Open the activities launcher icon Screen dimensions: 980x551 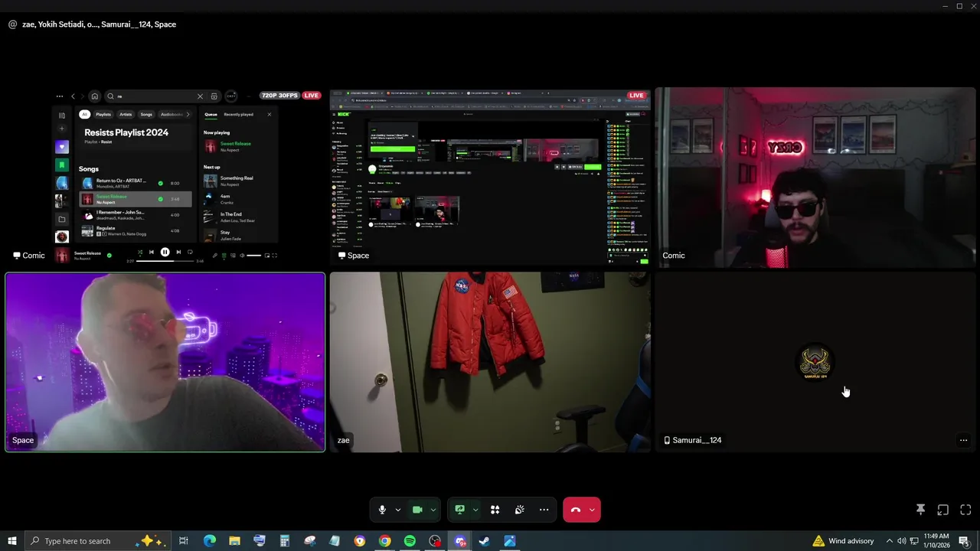495,510
